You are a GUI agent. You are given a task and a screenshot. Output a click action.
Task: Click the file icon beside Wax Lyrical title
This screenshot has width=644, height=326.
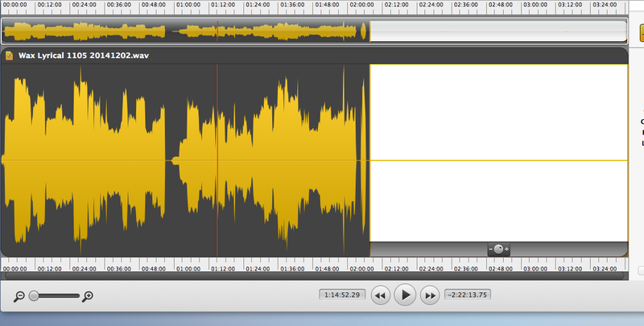[9, 56]
